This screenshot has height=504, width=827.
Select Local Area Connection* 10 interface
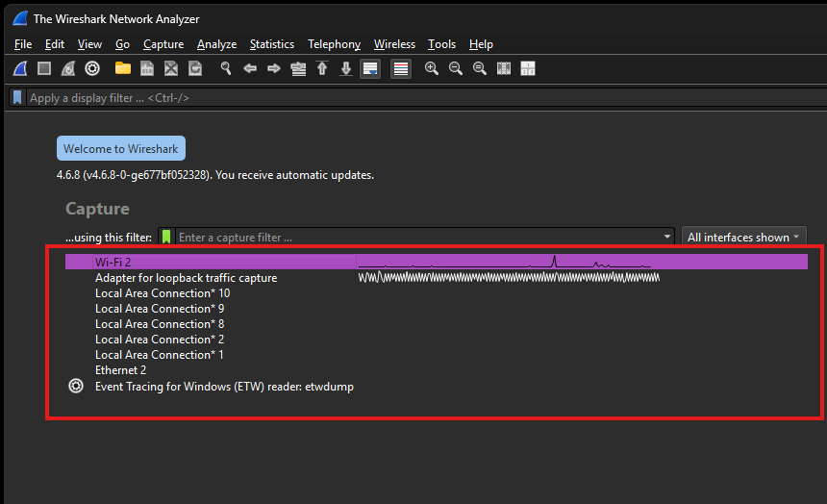437,293
